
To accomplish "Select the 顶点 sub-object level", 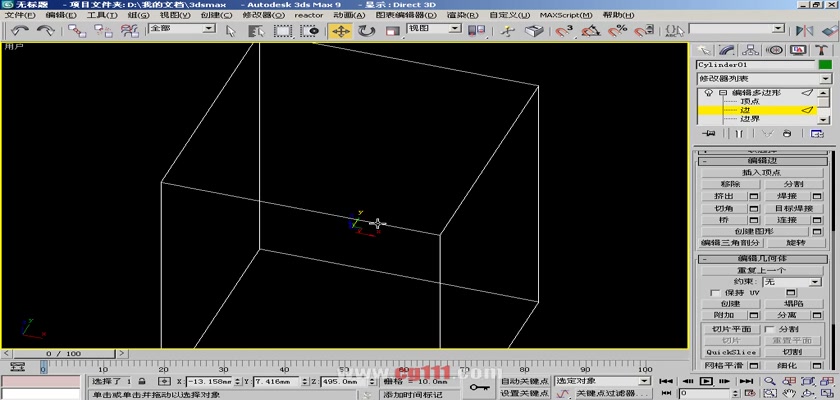I will (x=749, y=101).
